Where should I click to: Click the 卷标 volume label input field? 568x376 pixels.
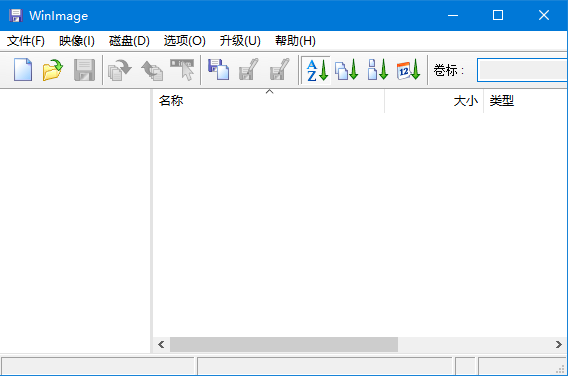522,70
